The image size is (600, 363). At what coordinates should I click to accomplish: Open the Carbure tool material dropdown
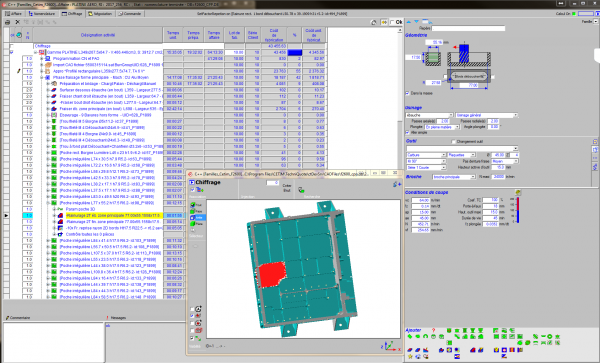click(x=443, y=155)
